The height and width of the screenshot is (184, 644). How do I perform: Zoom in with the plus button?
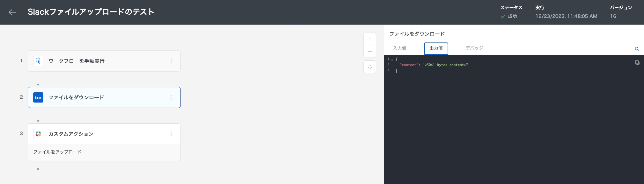point(370,39)
